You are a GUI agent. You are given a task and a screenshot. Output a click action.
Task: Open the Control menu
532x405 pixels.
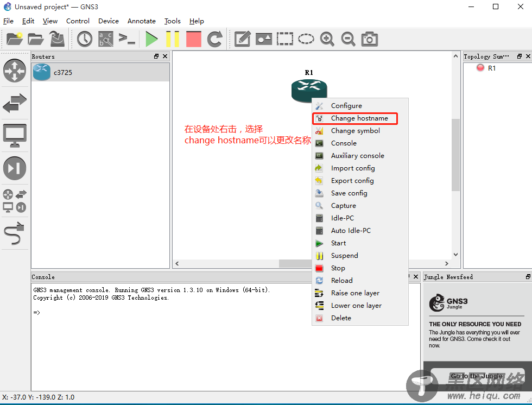(x=78, y=21)
